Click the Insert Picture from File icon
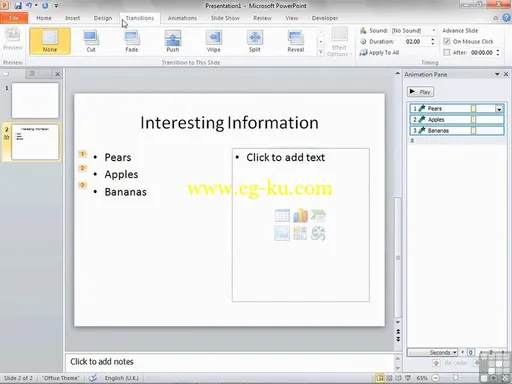This screenshot has width=512, height=384. click(x=282, y=233)
